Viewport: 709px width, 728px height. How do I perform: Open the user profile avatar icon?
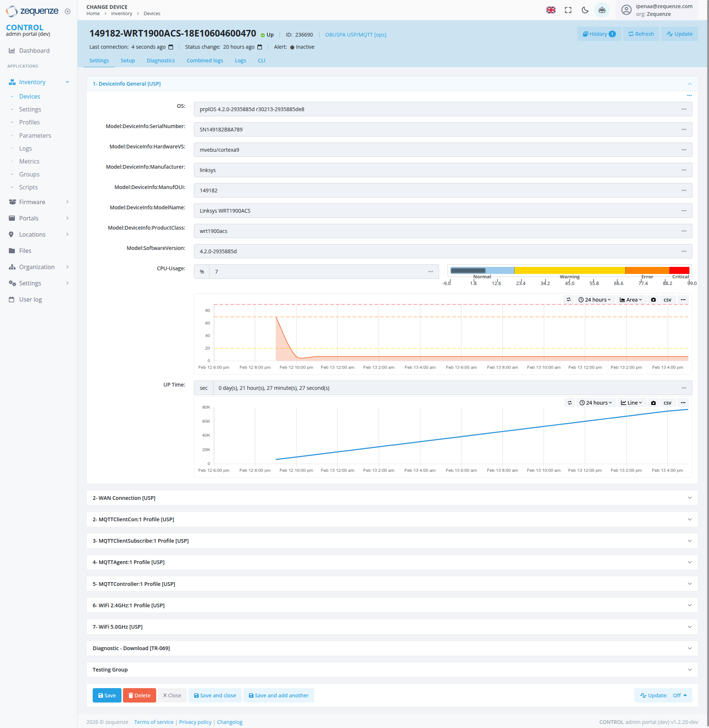(626, 10)
